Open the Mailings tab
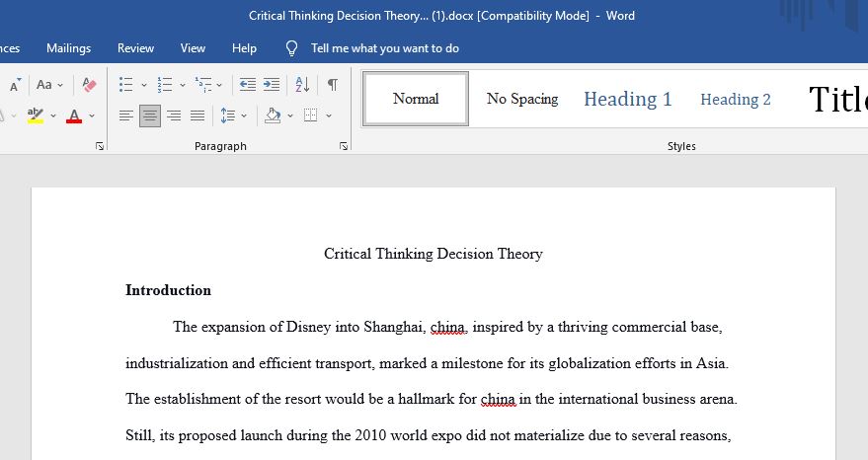868x460 pixels. [x=69, y=48]
